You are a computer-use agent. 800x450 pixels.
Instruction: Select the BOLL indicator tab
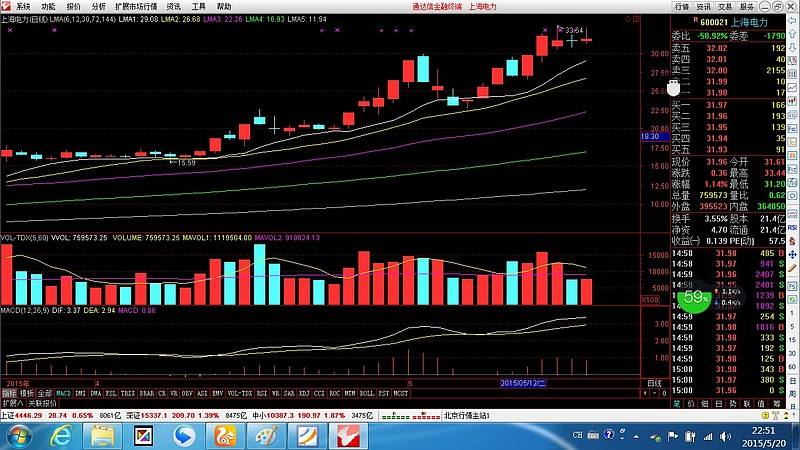click(x=367, y=393)
